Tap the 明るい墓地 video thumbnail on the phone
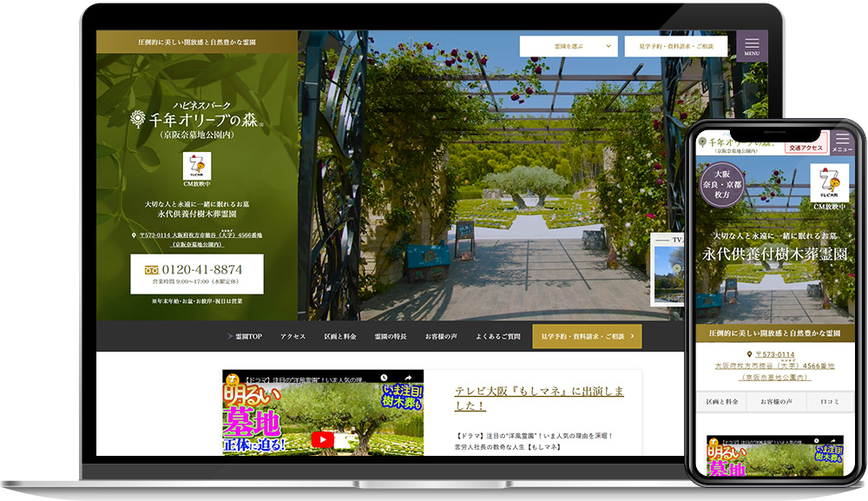The width and height of the screenshot is (868, 501). [775, 456]
